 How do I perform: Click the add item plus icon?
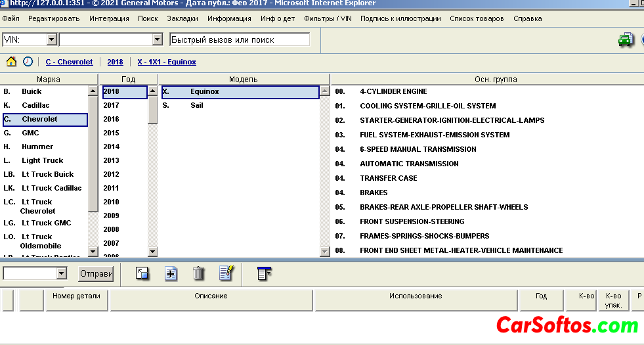[171, 273]
